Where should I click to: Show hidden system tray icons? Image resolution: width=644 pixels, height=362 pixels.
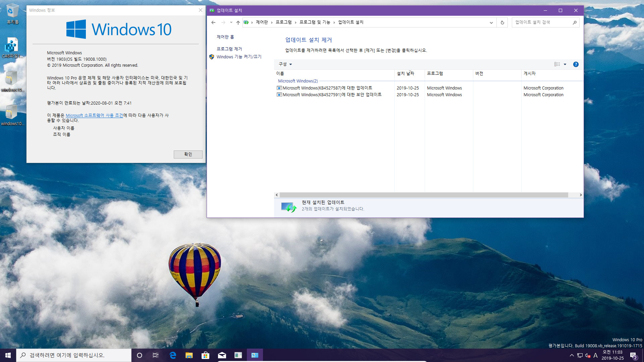tap(572, 355)
